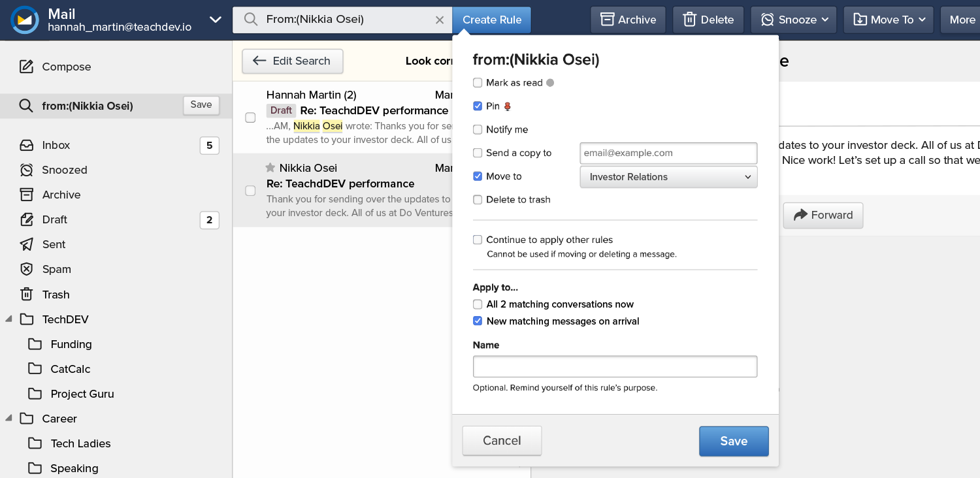
Task: Click the Inbox tray icon
Action: click(26, 145)
